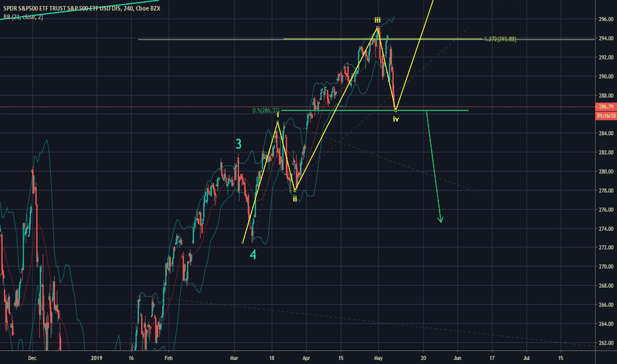This screenshot has height=364, width=617.
Task: Open the BB (21, close, 2) indicator label
Action: pyautogui.click(x=23, y=17)
